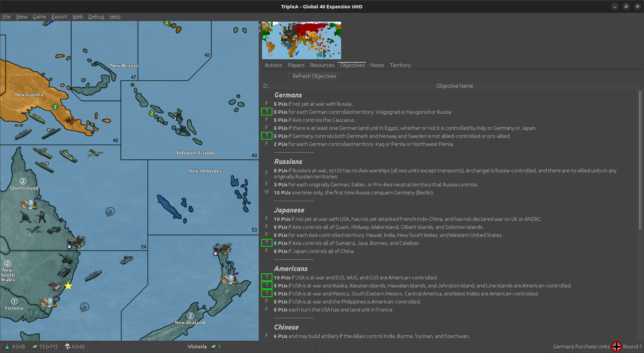Click the Russians section heading

(288, 162)
